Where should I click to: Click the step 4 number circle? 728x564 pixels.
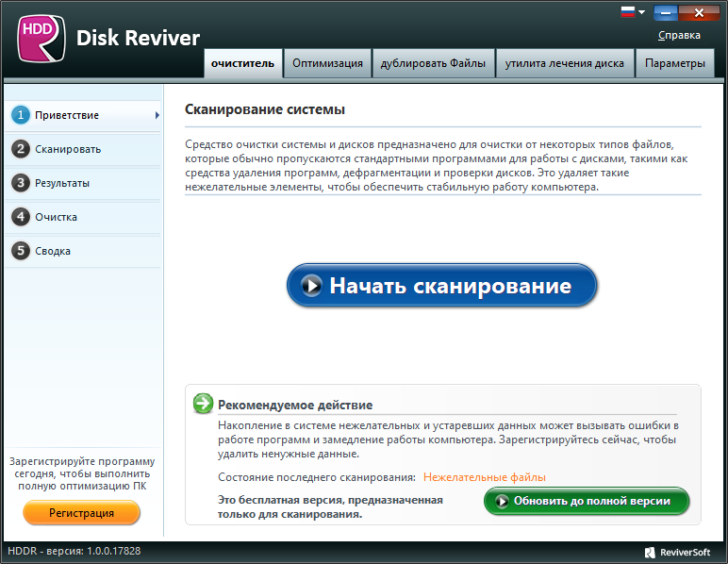(x=21, y=217)
